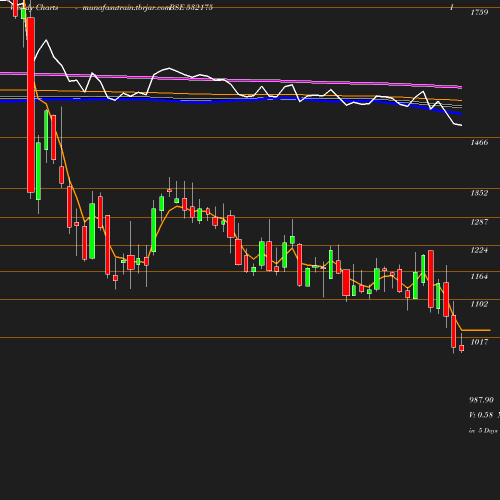Click the 1466 price axis label
The image size is (500, 500).
coord(479,142)
